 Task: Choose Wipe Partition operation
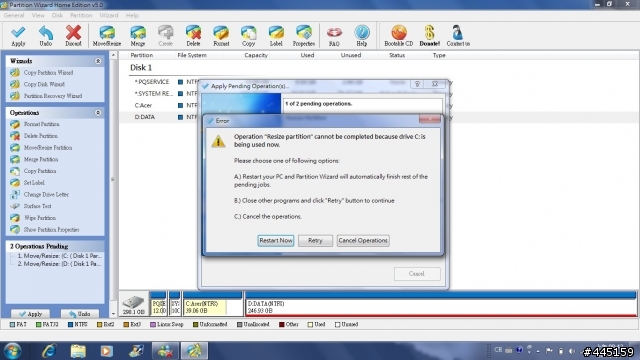click(40, 218)
